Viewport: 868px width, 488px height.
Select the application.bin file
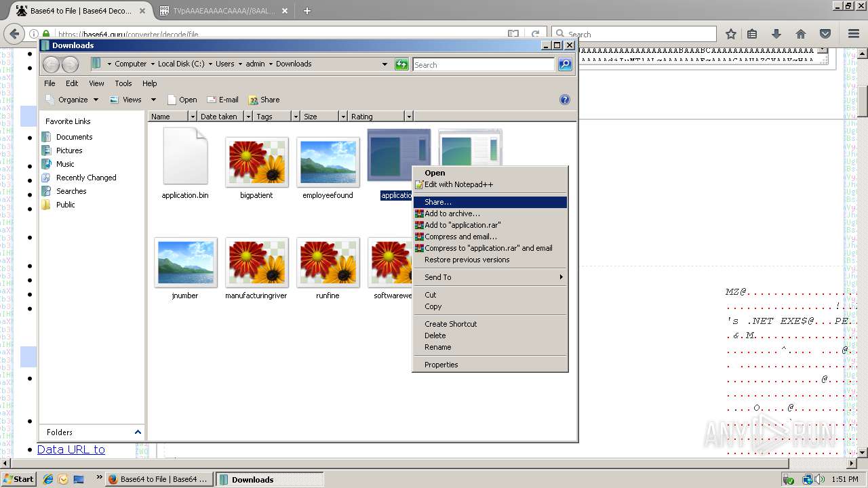coord(185,164)
